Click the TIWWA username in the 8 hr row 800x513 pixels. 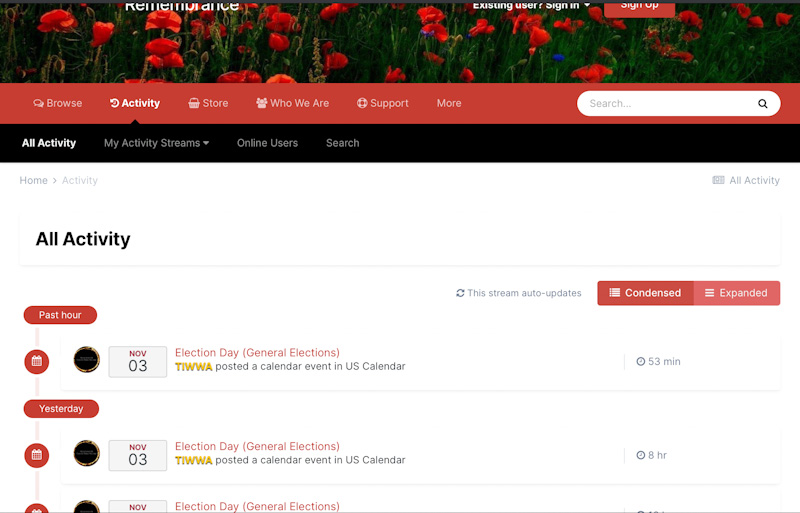[193, 460]
